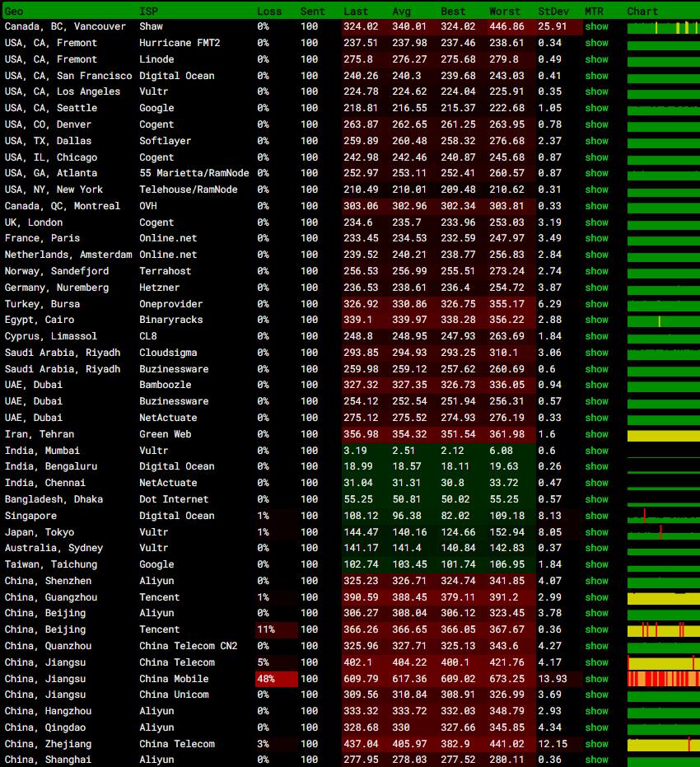Select 'China Telecom CN2' ISP cell

[189, 646]
